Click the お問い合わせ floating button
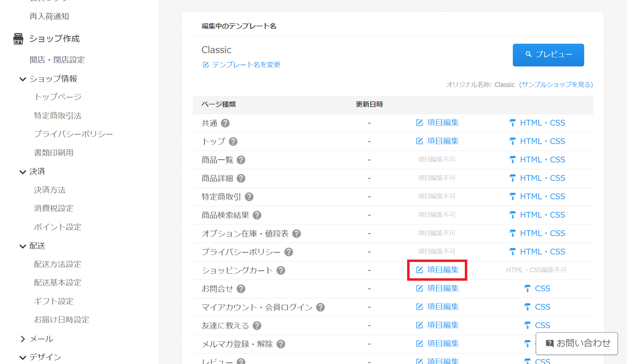The image size is (627, 364). click(577, 344)
